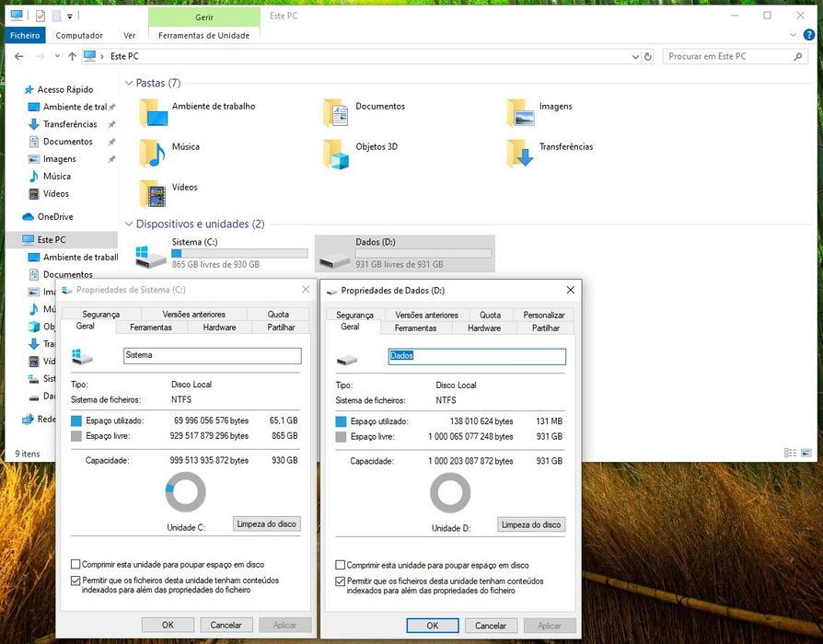Viewport: 823px width, 644px height.
Task: Click the New folder quick access icon
Action: point(56,16)
